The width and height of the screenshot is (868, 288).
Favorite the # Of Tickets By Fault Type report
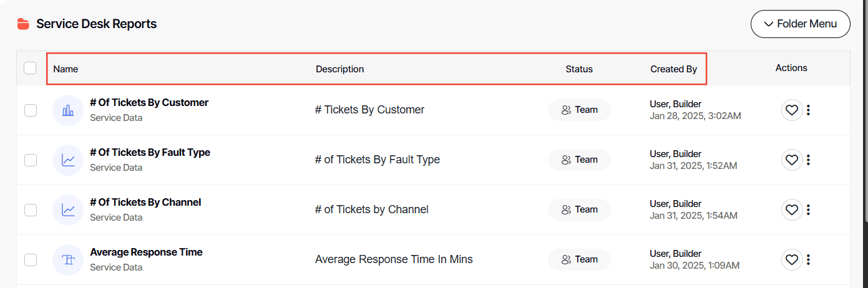(x=791, y=160)
